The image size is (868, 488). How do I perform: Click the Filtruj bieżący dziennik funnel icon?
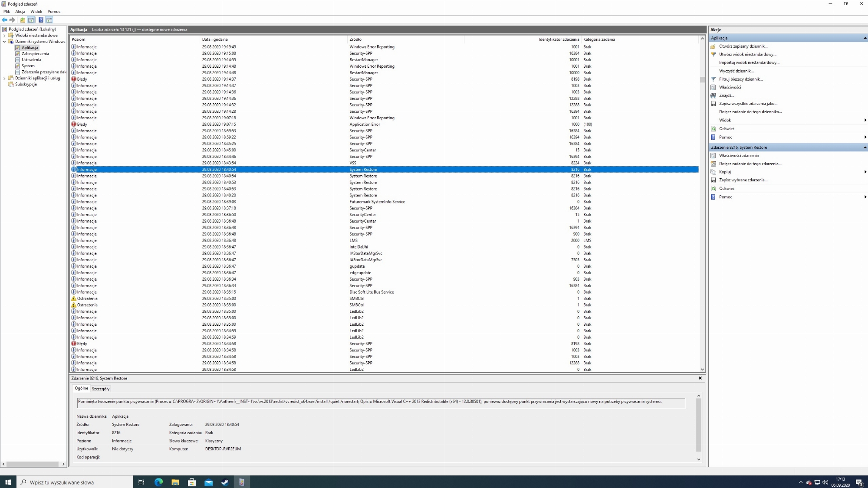pos(713,79)
